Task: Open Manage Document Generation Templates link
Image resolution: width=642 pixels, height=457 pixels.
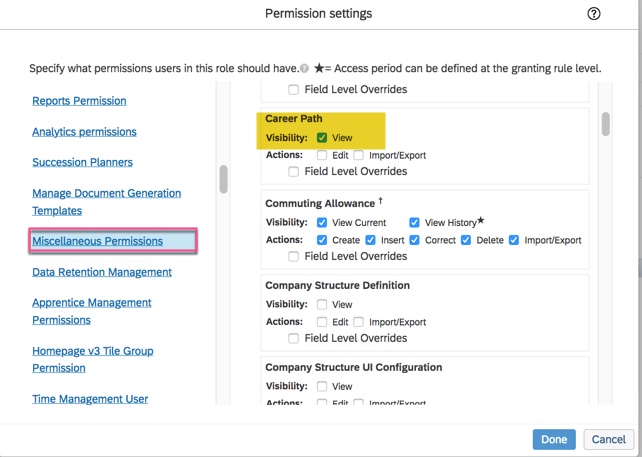Action: pos(106,202)
